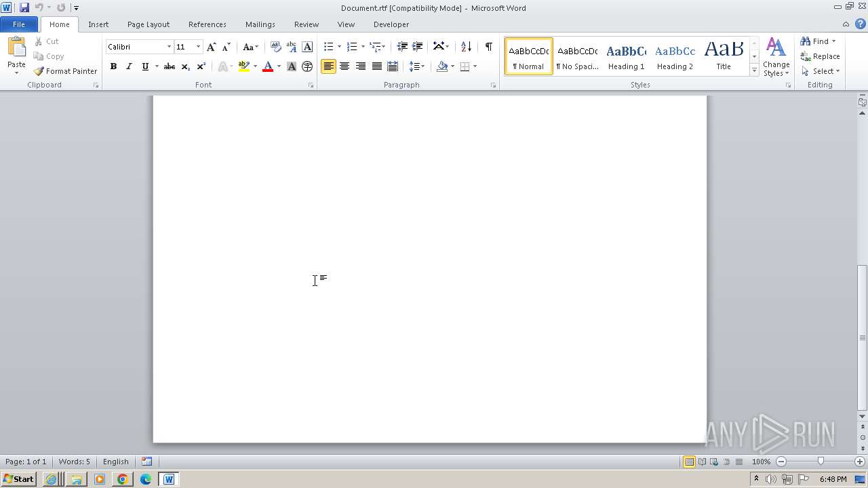Image resolution: width=868 pixels, height=488 pixels.
Task: Toggle Superscript formatting
Action: [201, 66]
